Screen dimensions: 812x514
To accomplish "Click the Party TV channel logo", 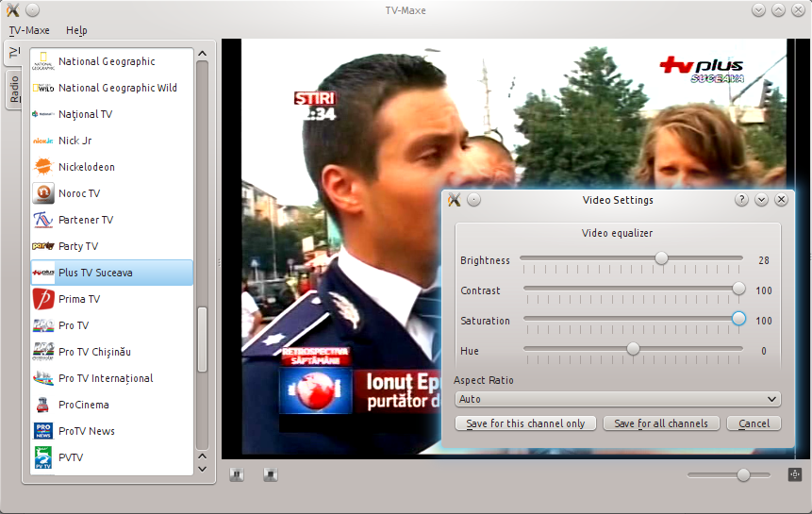I will [43, 246].
